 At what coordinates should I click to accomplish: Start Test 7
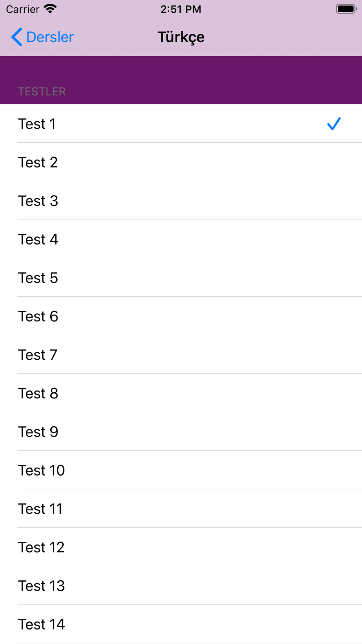point(181,355)
